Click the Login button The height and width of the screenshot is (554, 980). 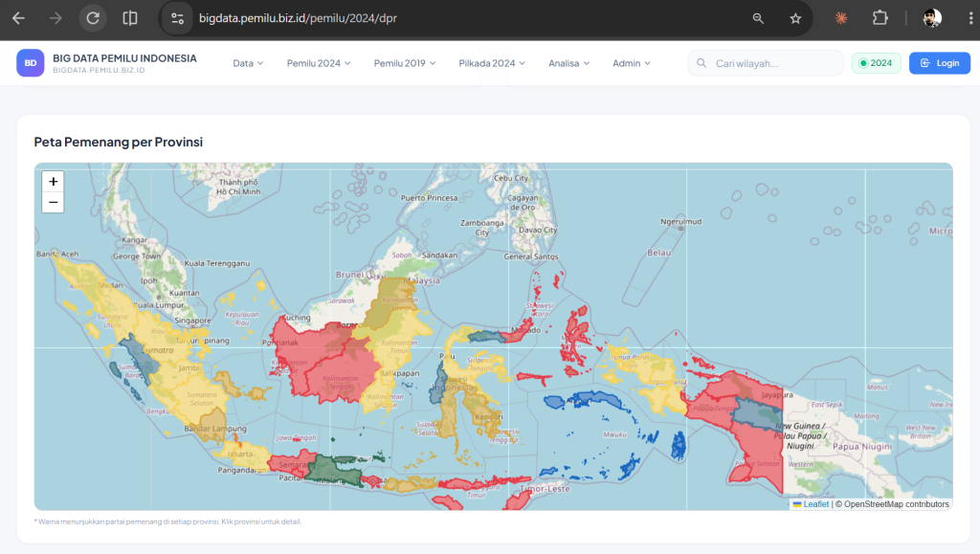click(940, 63)
